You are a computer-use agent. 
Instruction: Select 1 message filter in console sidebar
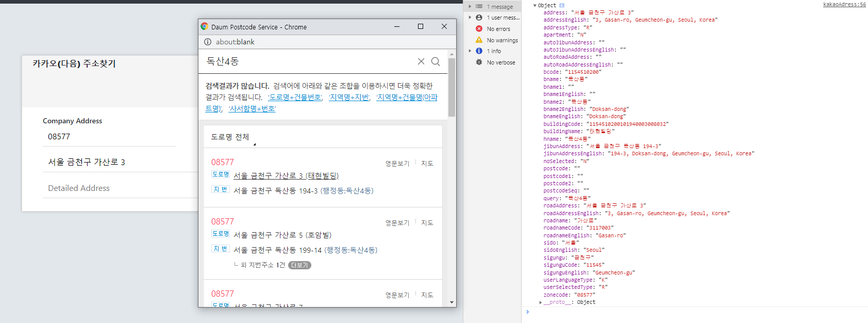click(500, 7)
